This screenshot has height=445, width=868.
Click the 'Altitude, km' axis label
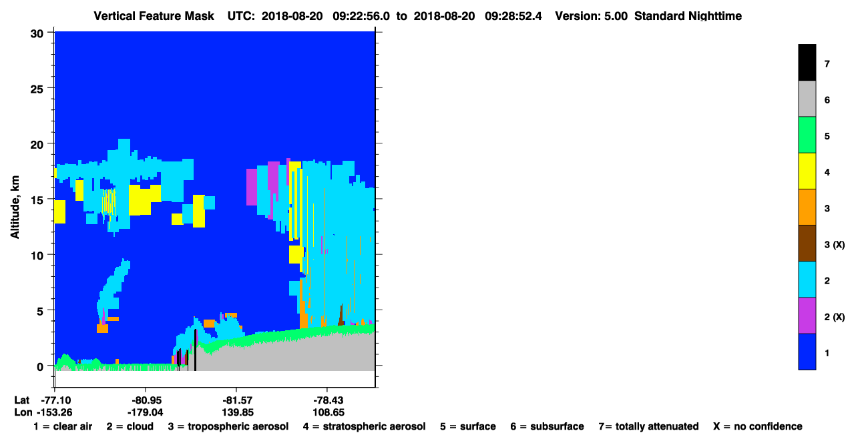(15, 207)
